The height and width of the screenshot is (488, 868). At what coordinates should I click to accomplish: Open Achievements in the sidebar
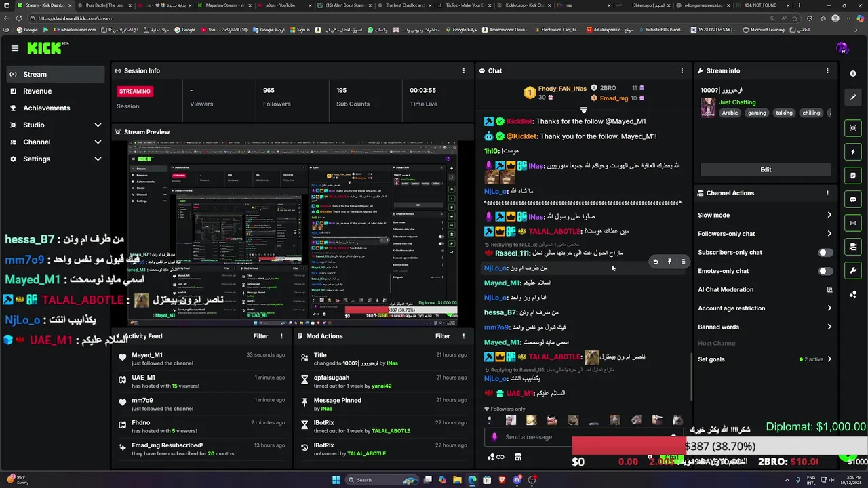56,108
